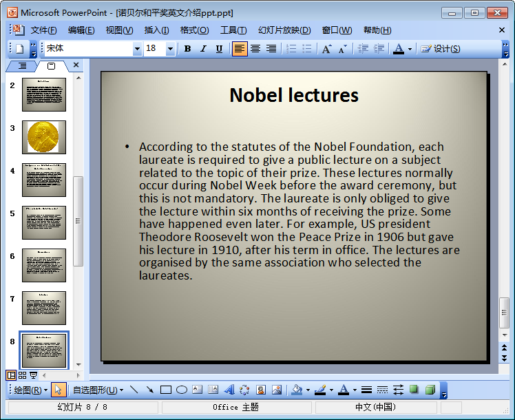Open the font size dropdown
515x420 pixels.
(x=170, y=49)
